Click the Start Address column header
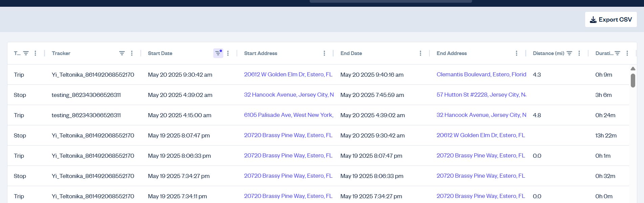 pyautogui.click(x=261, y=53)
